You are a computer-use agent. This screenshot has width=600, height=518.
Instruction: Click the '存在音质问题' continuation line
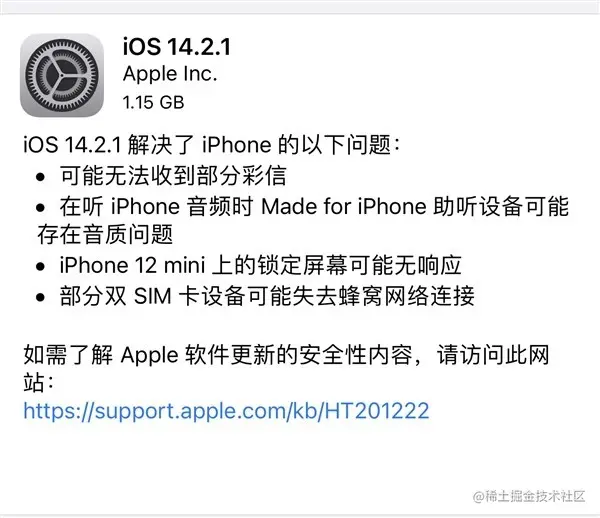point(105,234)
